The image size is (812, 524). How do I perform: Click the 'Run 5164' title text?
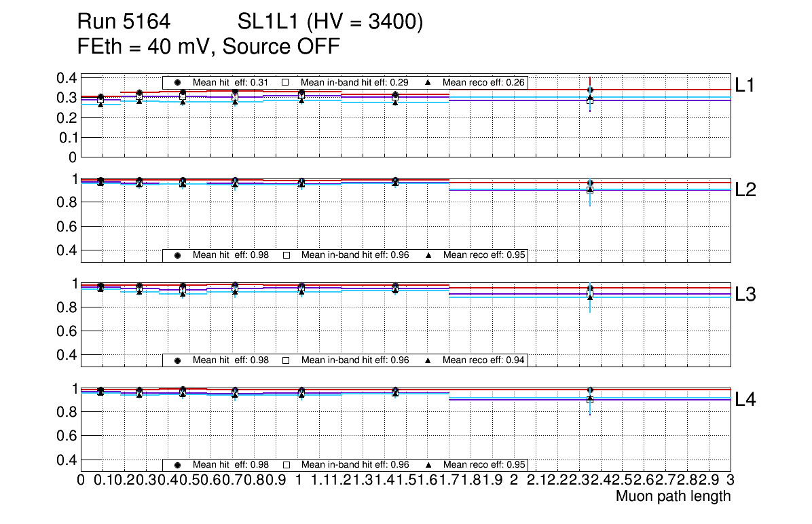(x=123, y=22)
